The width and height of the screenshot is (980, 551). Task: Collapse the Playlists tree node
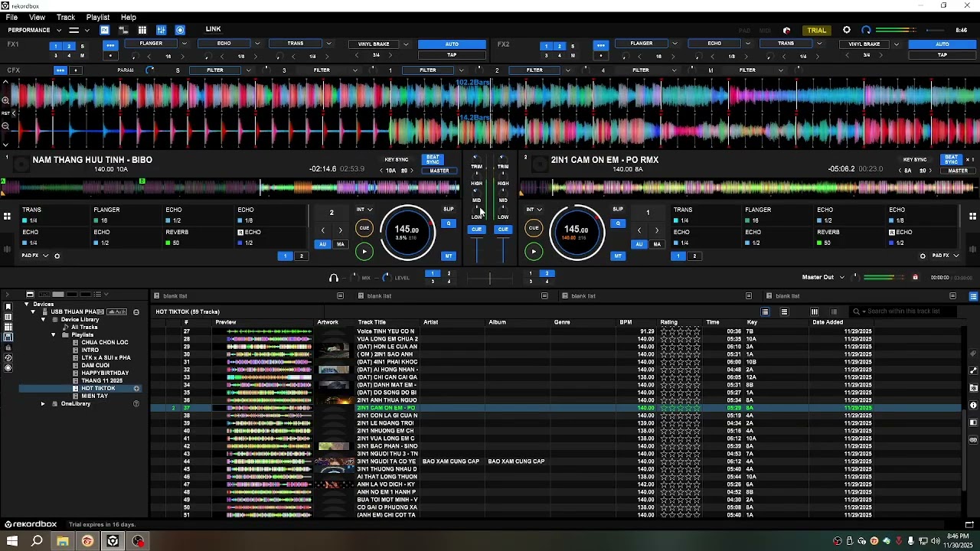pos(54,335)
